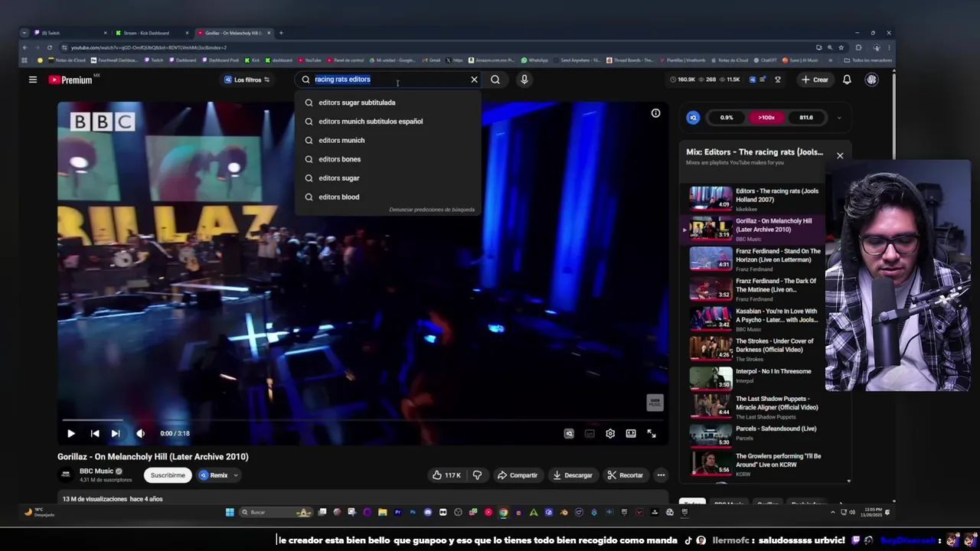Open player settings gear
The height and width of the screenshot is (551, 980).
[610, 433]
